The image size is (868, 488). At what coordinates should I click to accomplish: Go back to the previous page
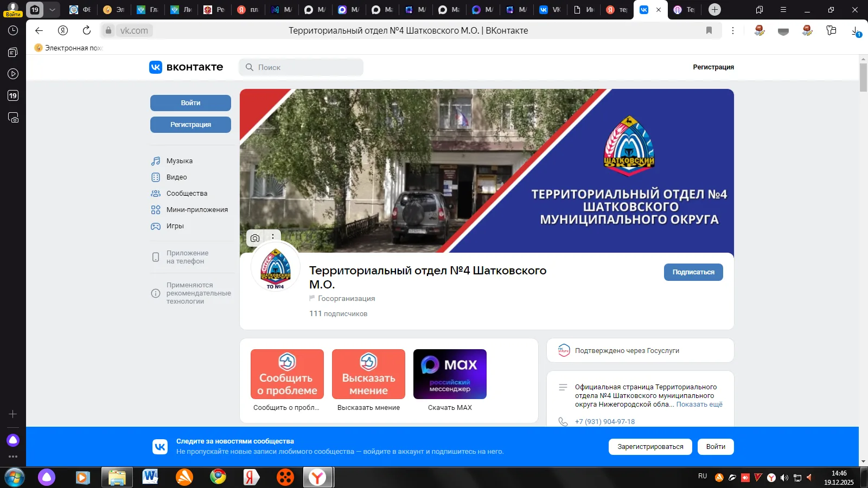click(39, 31)
